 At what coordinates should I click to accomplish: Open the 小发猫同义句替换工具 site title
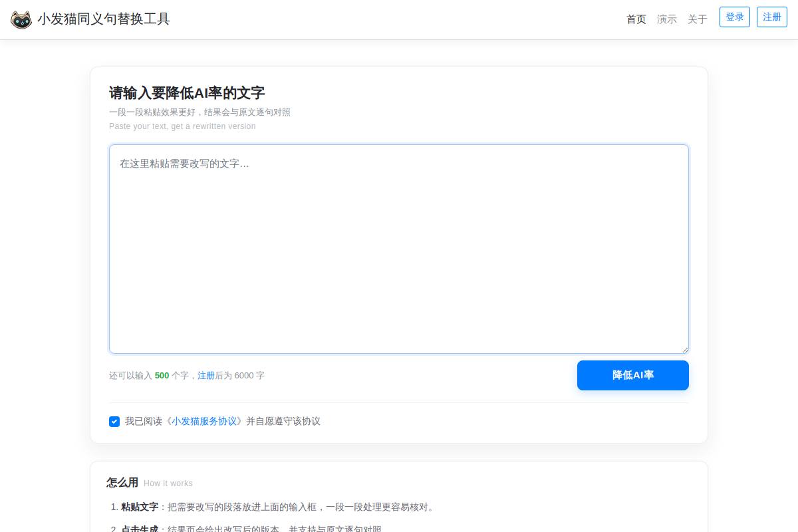click(x=103, y=19)
